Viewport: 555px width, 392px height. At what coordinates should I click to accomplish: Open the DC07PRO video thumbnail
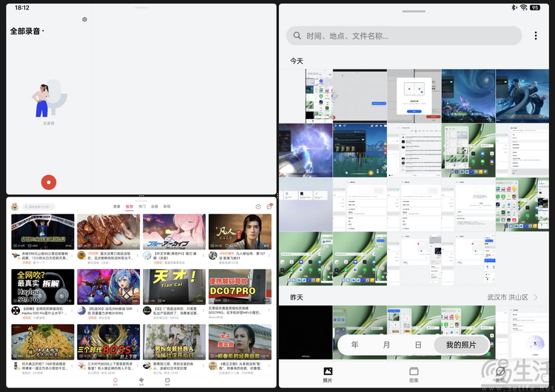point(240,287)
